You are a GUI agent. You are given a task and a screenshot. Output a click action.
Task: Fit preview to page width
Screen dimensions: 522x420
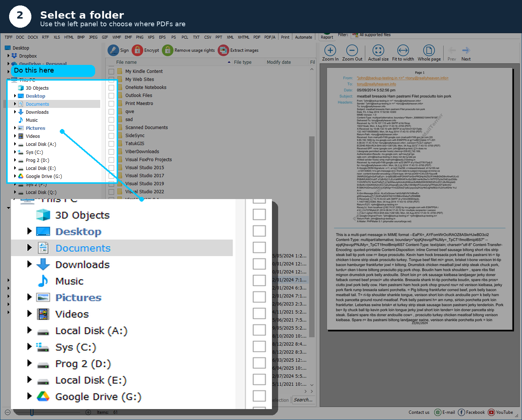403,52
